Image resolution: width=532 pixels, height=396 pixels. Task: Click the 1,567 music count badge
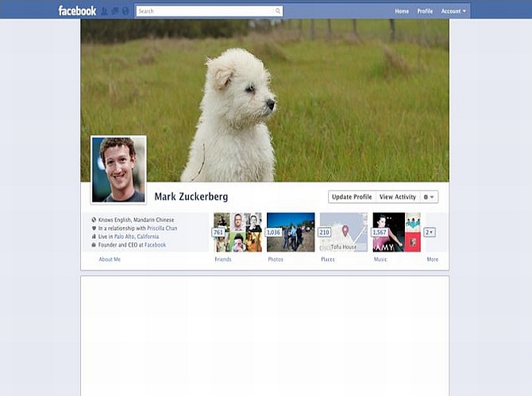tap(380, 233)
